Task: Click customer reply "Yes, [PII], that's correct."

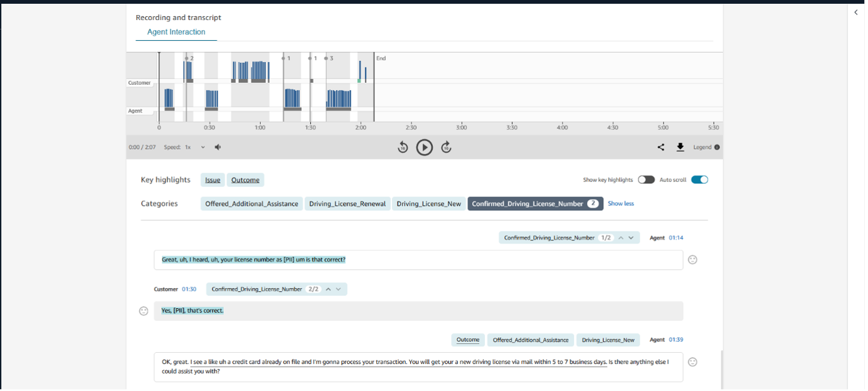Action: click(x=418, y=311)
